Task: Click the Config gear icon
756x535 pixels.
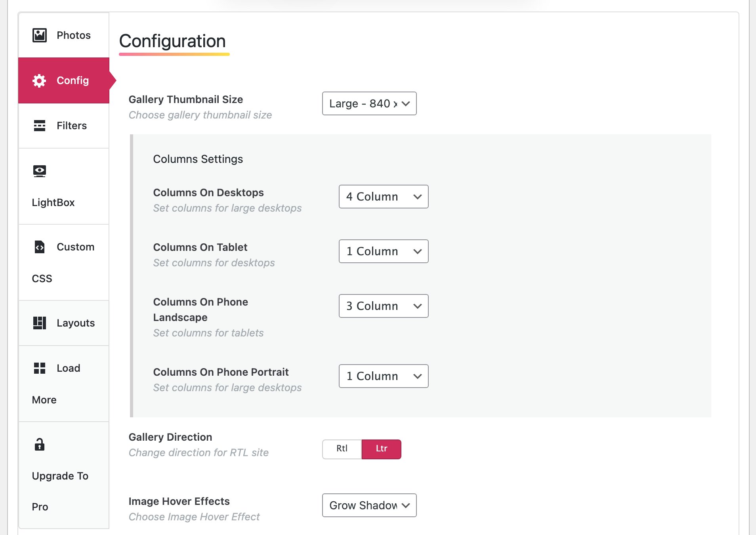Action: (x=39, y=80)
